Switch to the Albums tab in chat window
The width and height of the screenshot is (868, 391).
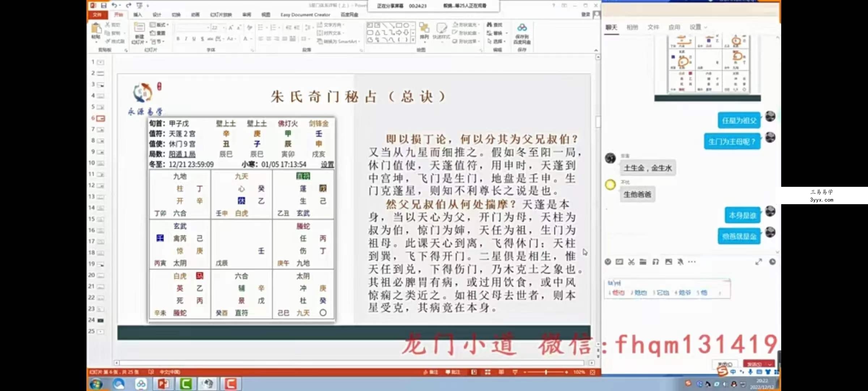point(632,27)
